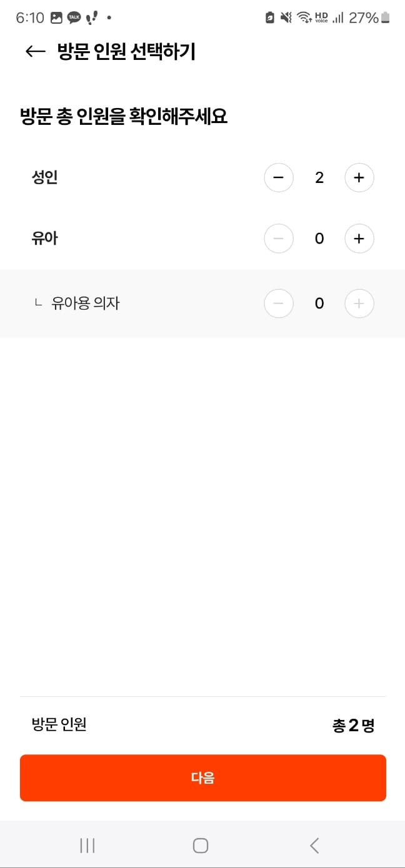405x868 pixels.
Task: Tap the plus icon to add 유아
Action: [359, 239]
